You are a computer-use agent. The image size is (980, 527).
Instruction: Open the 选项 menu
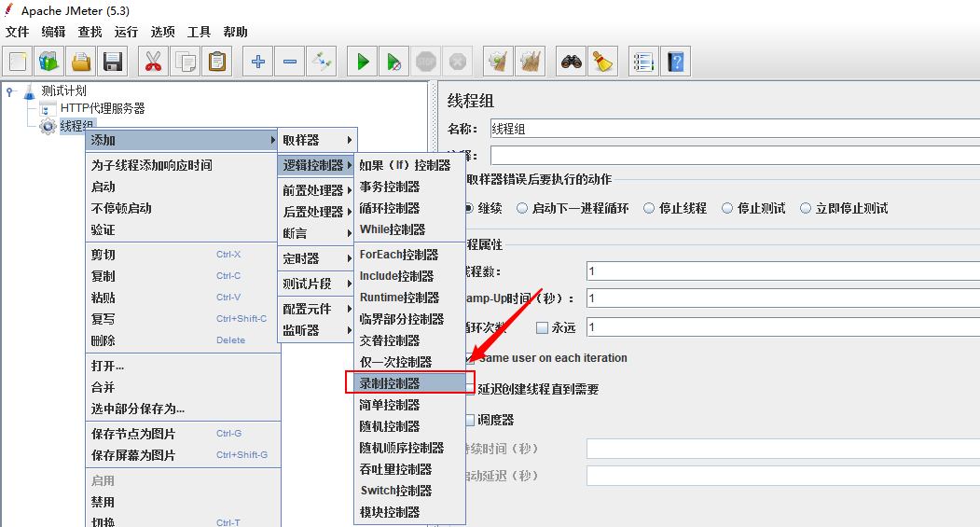coord(162,32)
